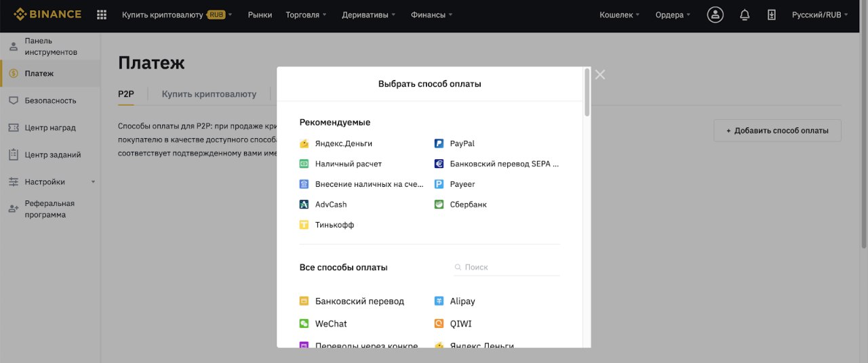Click the dialog vertical scrollbar thumb
Viewport: 868px width, 363px height.
click(587, 92)
